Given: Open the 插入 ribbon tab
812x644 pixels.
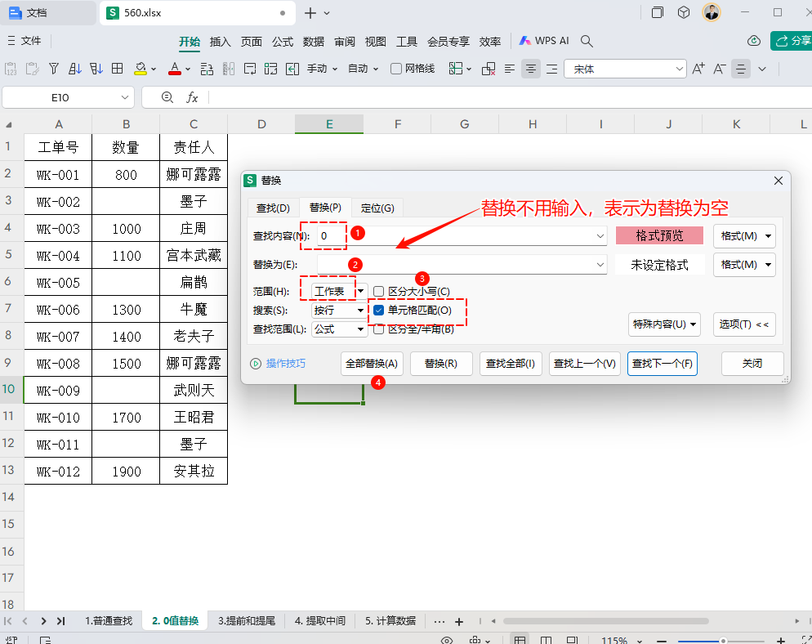Looking at the screenshot, I should tap(220, 42).
